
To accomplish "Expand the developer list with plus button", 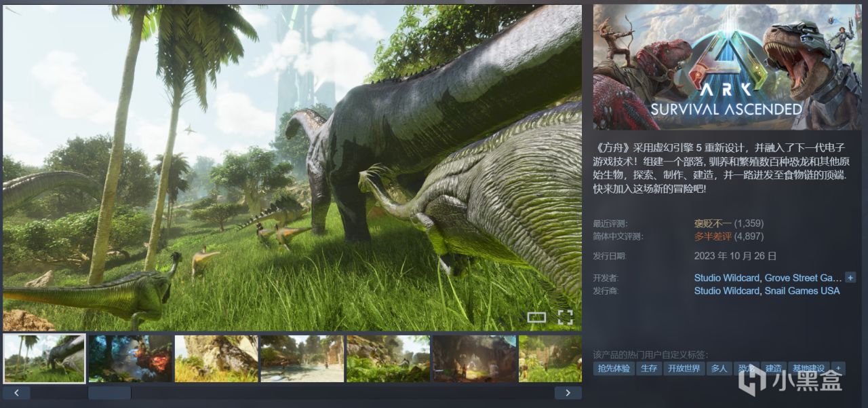I will pyautogui.click(x=850, y=278).
